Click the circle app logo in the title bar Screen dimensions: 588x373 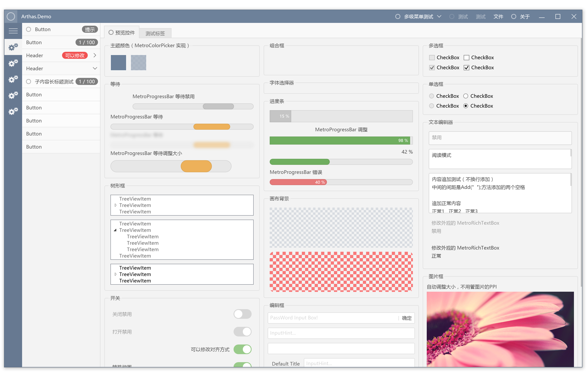(11, 16)
